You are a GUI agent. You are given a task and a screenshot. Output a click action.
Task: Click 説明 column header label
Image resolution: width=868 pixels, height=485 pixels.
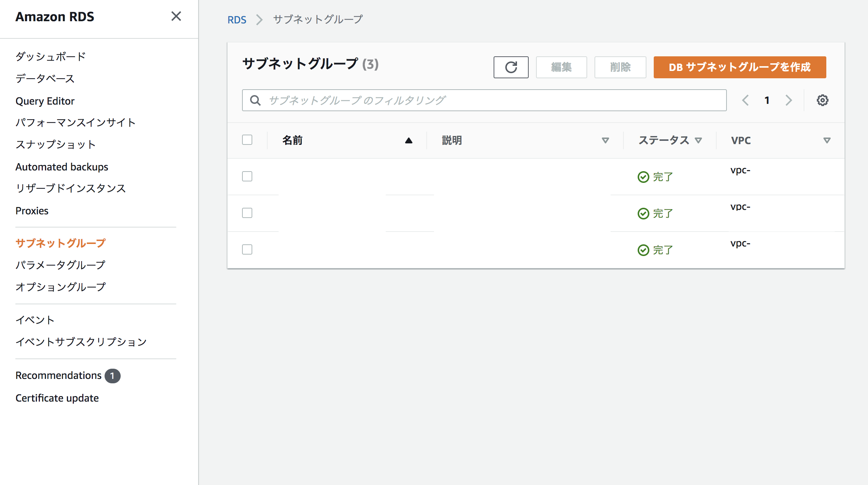coord(452,140)
